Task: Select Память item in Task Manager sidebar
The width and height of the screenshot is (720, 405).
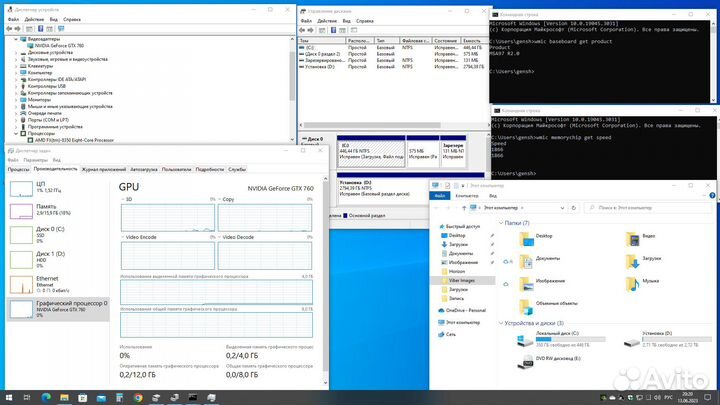Action: [x=58, y=210]
